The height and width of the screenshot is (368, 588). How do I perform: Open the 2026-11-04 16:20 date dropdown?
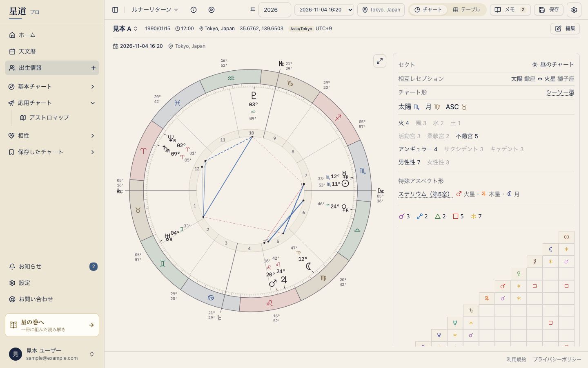click(324, 10)
